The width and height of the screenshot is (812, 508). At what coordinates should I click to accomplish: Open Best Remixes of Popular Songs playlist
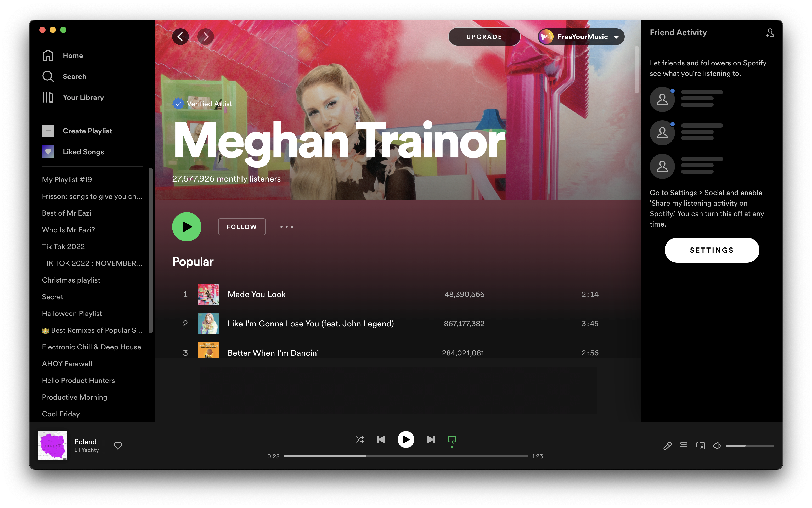(92, 330)
